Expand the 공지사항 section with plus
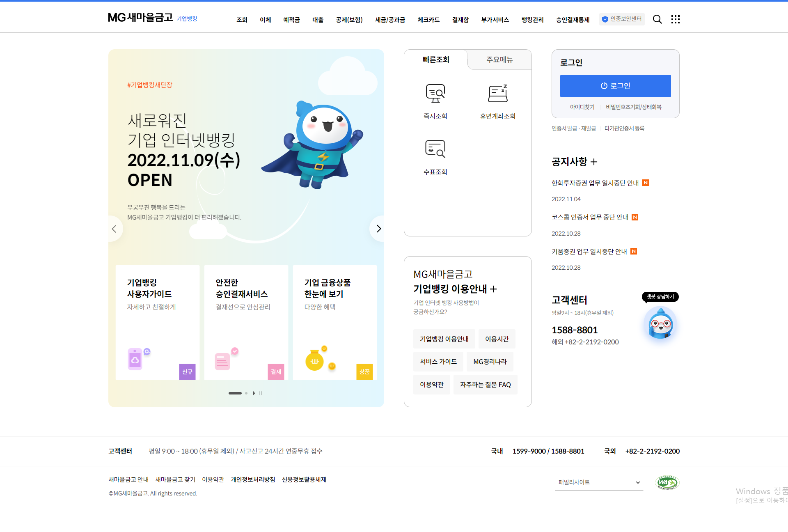The image size is (788, 532). (x=594, y=162)
